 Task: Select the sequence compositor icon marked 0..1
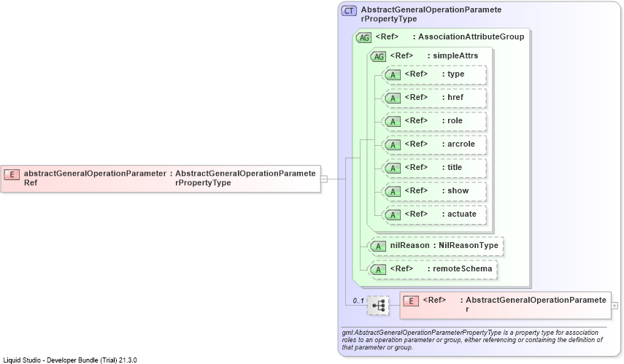point(378,306)
